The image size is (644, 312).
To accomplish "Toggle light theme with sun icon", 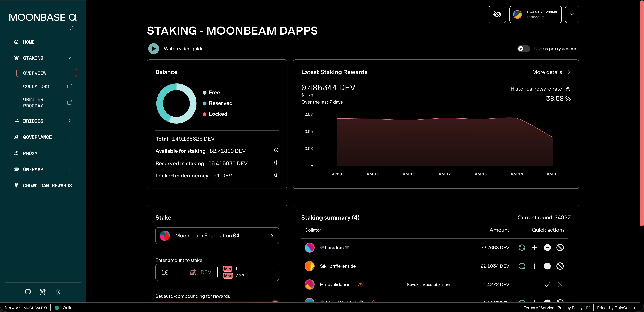I will click(58, 292).
